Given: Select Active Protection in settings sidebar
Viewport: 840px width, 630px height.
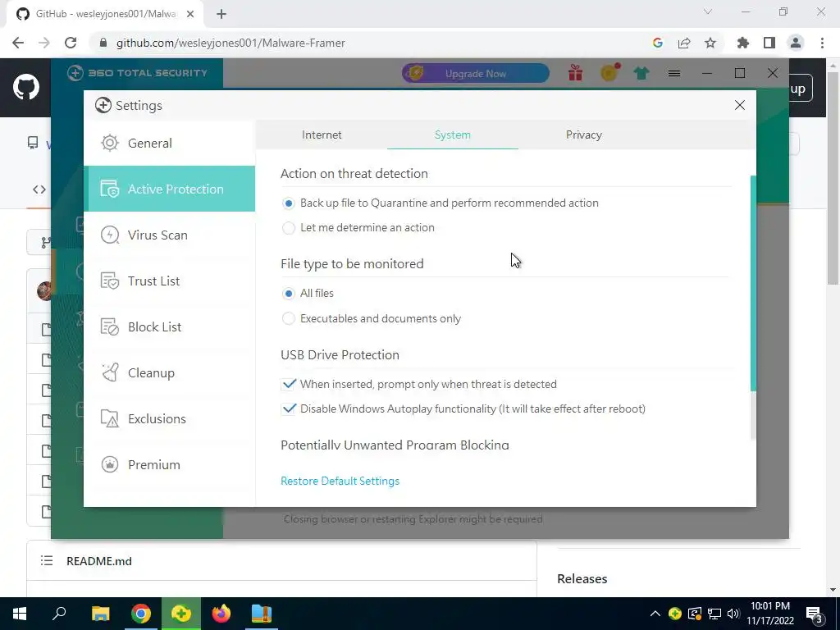Looking at the screenshot, I should pos(169,189).
